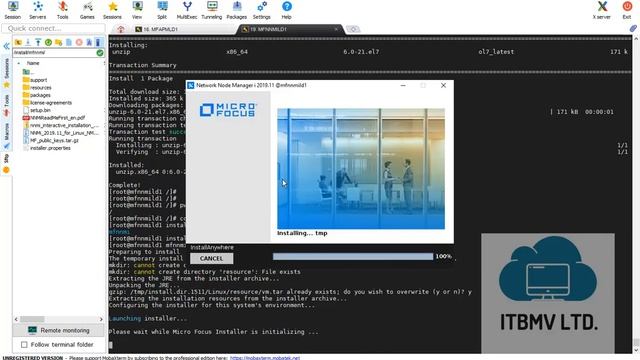Open the Help toolbar button
Viewport: 640px width, 360px height.
pyautogui.click(x=287, y=10)
